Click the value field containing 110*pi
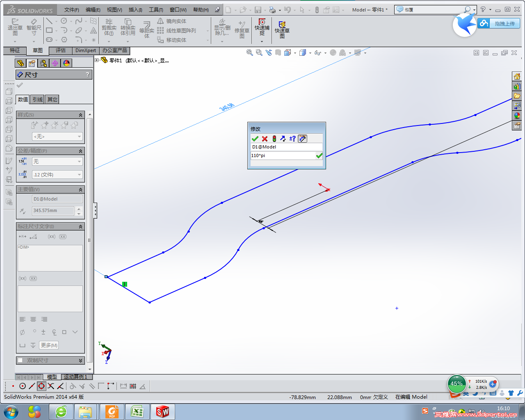The height and width of the screenshot is (420, 525). (282, 155)
